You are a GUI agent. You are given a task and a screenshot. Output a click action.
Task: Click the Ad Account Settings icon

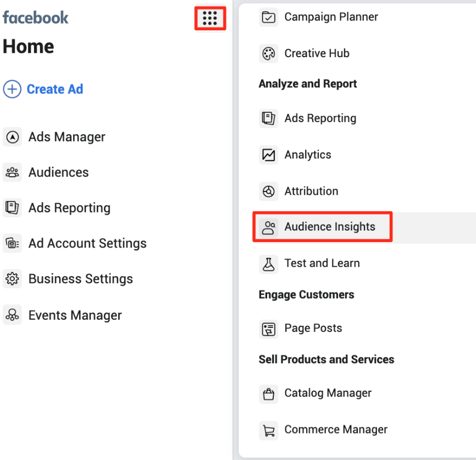pos(12,243)
